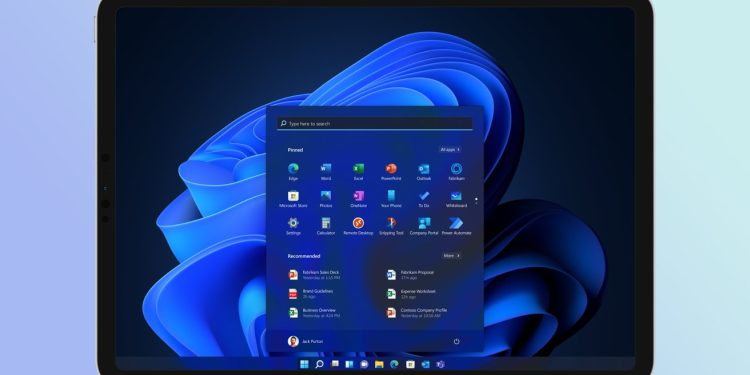This screenshot has height=375, width=750.
Task: Launch the Your Phone app
Action: [391, 199]
